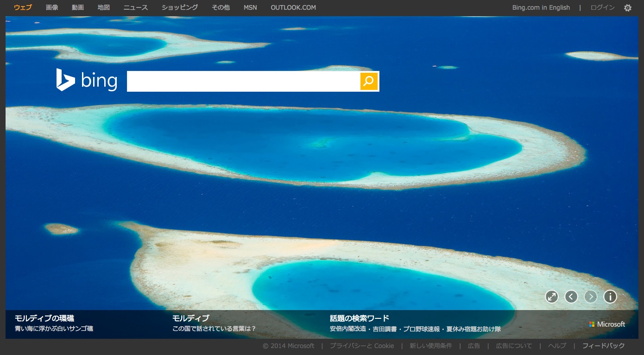
Task: Open プライバシーと Cookie footer link
Action: coord(362,346)
